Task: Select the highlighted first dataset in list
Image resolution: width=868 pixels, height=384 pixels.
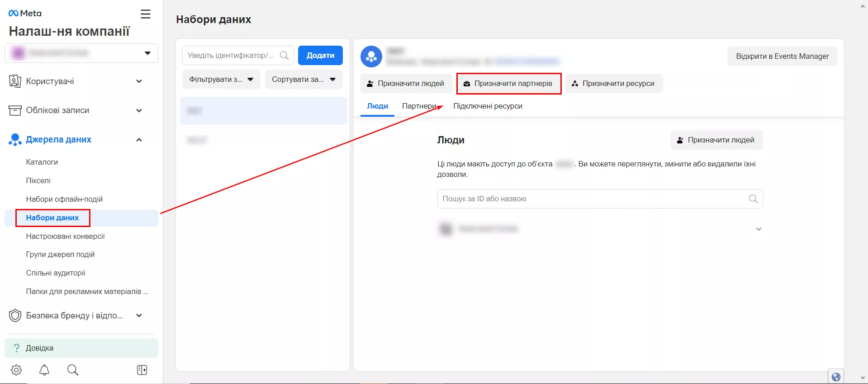Action: 263,111
